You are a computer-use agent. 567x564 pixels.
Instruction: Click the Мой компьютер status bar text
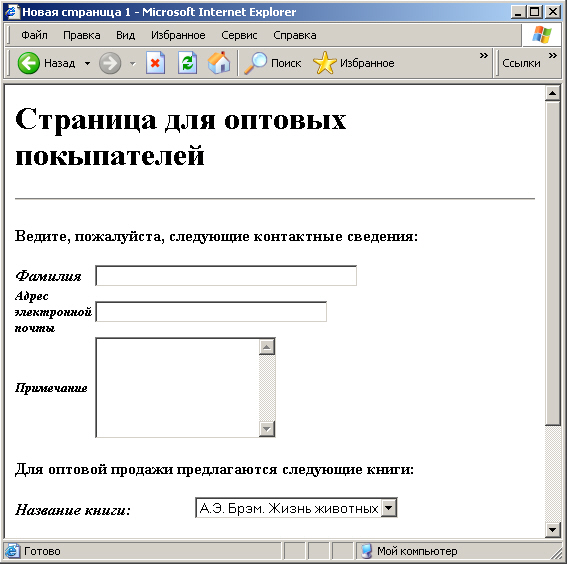point(417,551)
